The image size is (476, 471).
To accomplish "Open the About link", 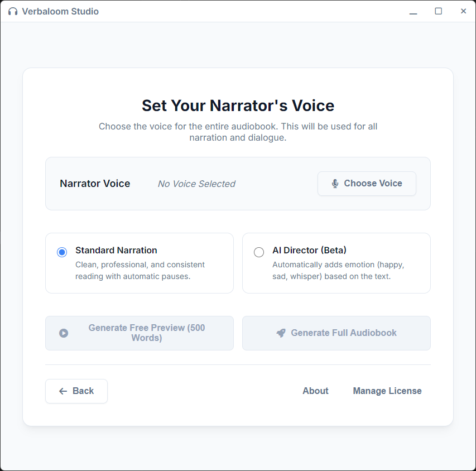I will [315, 391].
